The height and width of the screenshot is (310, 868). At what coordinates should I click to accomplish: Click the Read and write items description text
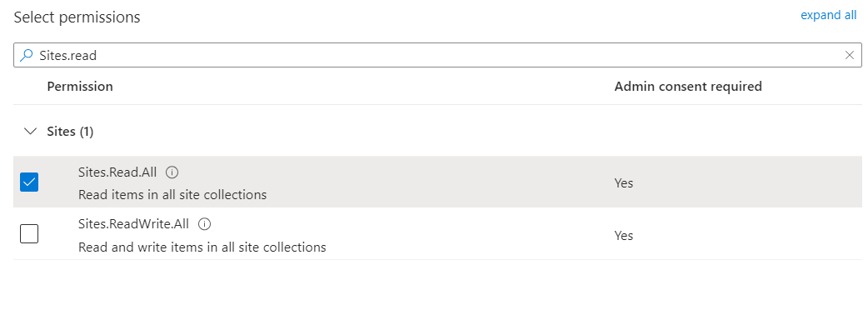(202, 247)
